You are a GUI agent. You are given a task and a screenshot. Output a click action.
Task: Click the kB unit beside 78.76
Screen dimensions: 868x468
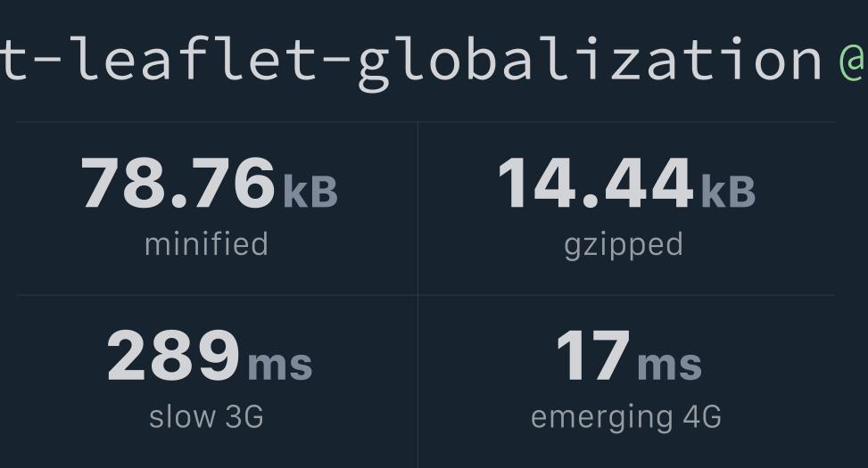[x=310, y=192]
